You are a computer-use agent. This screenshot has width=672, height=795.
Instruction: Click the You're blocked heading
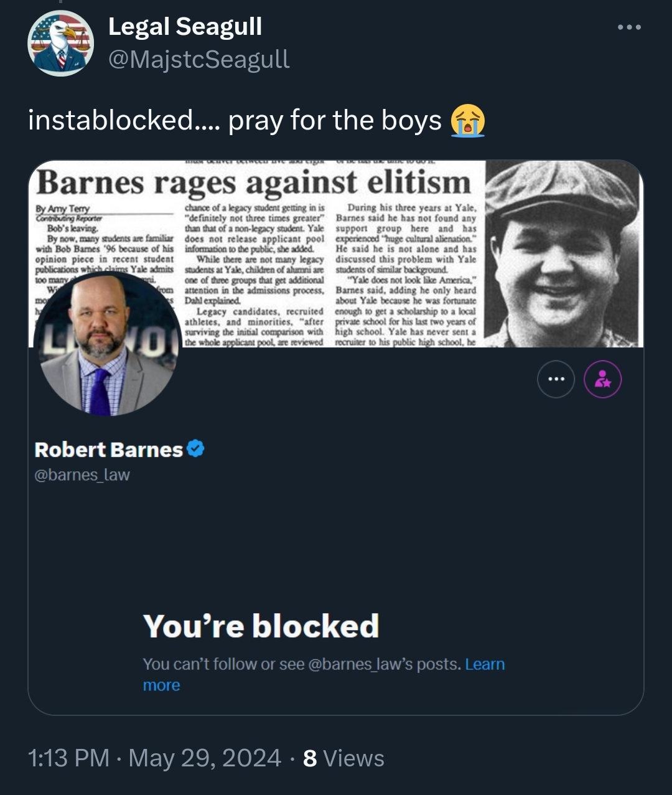click(261, 626)
